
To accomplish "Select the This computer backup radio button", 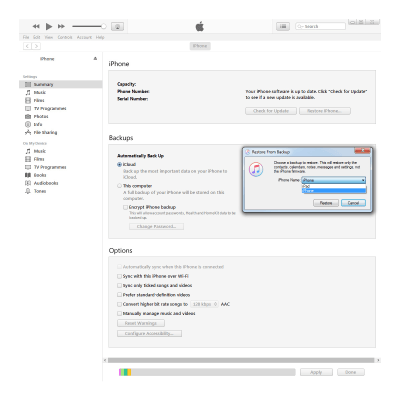I will coord(119,186).
